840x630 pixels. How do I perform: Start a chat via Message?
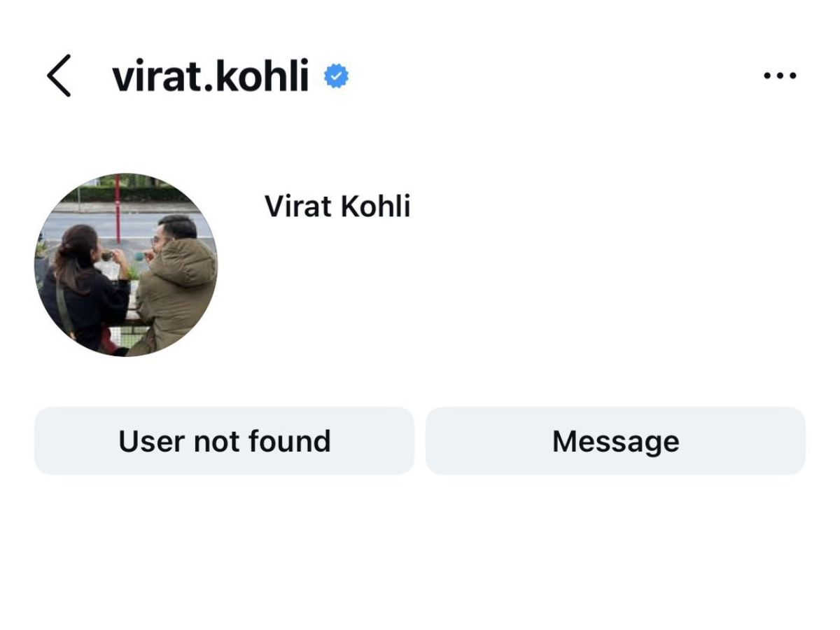pos(615,441)
